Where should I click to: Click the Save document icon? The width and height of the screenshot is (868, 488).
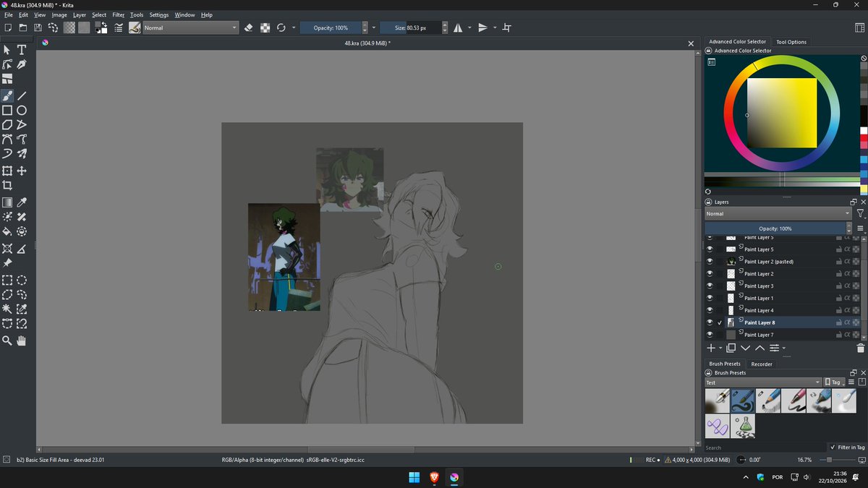pyautogui.click(x=38, y=27)
